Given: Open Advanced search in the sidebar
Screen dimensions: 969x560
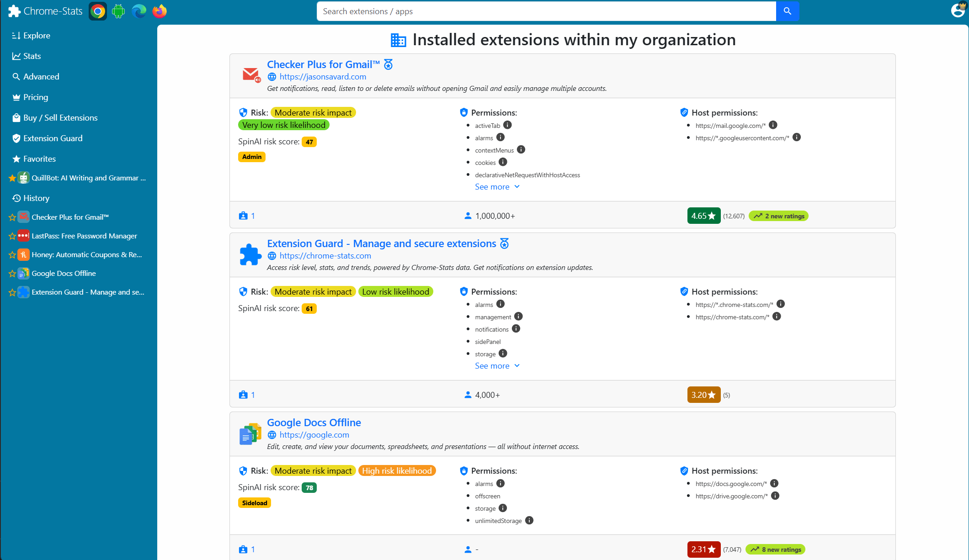Looking at the screenshot, I should click(x=36, y=77).
